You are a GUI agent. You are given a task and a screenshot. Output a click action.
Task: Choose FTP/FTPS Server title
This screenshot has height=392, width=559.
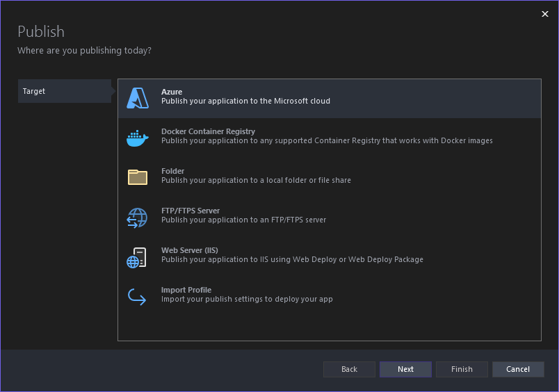pos(191,211)
